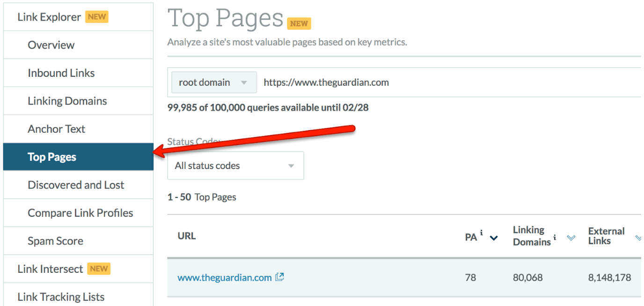Open Compare Link Profiles

pyautogui.click(x=78, y=213)
